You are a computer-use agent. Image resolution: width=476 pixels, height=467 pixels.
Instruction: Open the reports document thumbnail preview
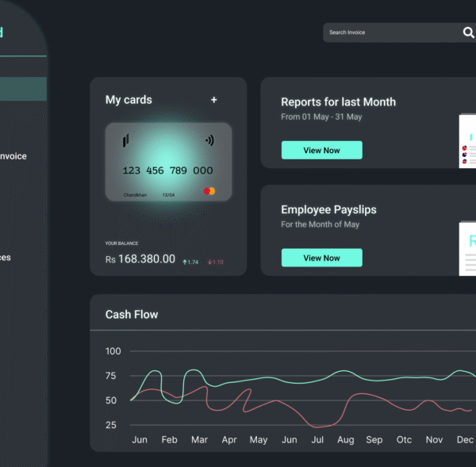coord(467,141)
